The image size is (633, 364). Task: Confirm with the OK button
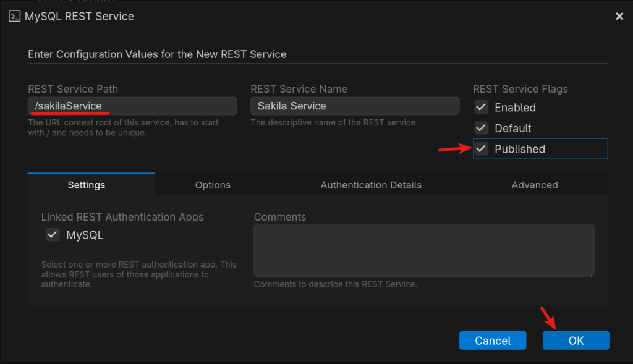(x=576, y=341)
